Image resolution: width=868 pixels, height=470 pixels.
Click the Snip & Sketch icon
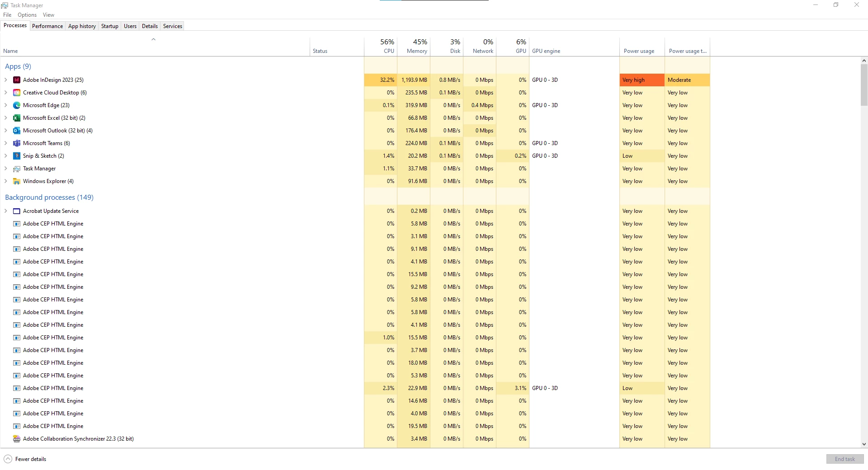click(x=17, y=156)
